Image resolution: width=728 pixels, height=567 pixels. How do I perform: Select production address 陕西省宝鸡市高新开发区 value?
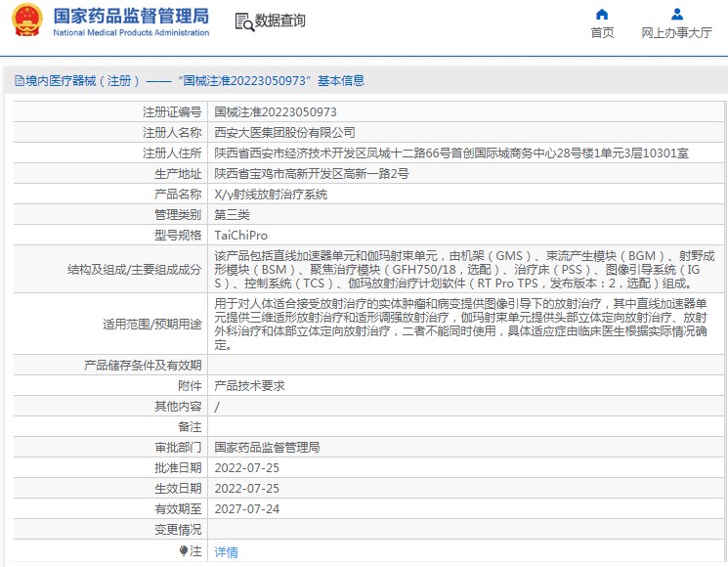312,174
